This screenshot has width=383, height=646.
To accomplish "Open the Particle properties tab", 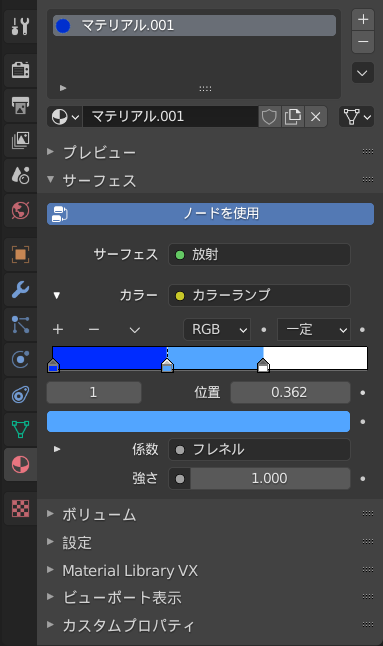I will [x=20, y=325].
